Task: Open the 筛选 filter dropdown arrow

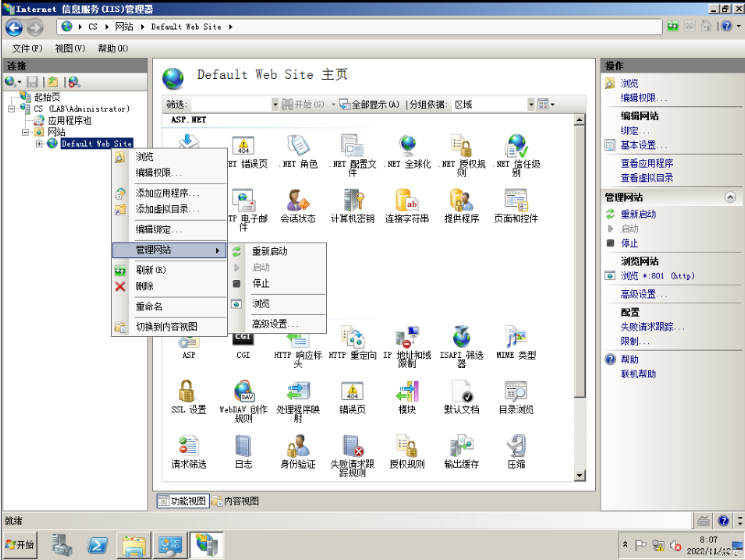Action: pyautogui.click(x=275, y=104)
